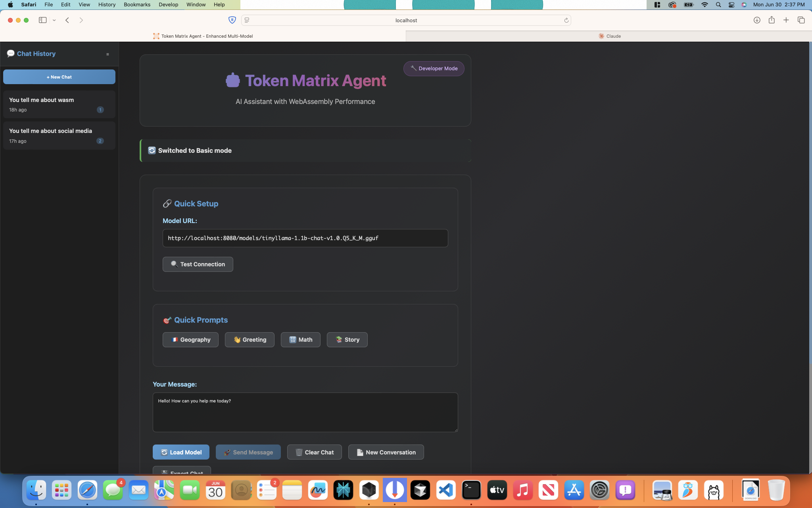Viewport: 812px width, 508px height.
Task: Clear the chat conversation
Action: [x=314, y=452]
